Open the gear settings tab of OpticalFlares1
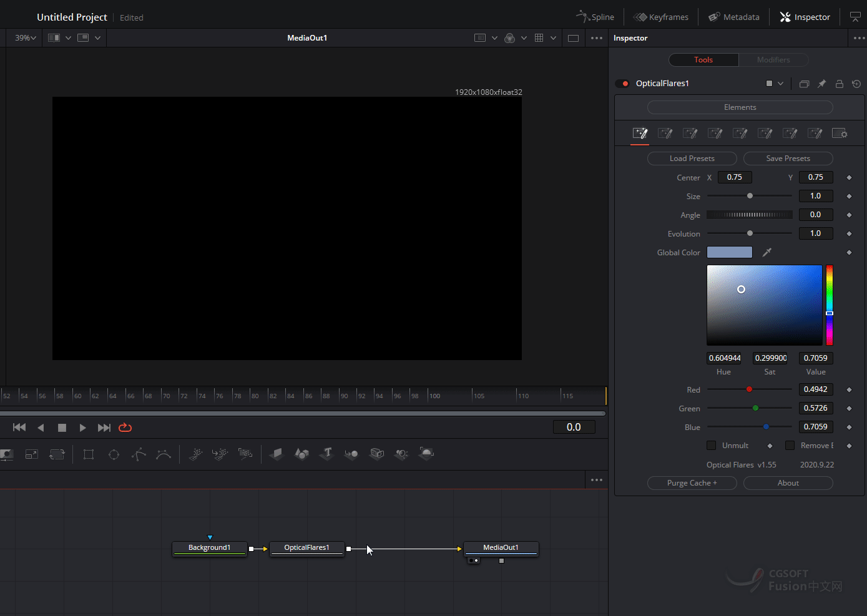Image resolution: width=867 pixels, height=616 pixels. (x=840, y=134)
